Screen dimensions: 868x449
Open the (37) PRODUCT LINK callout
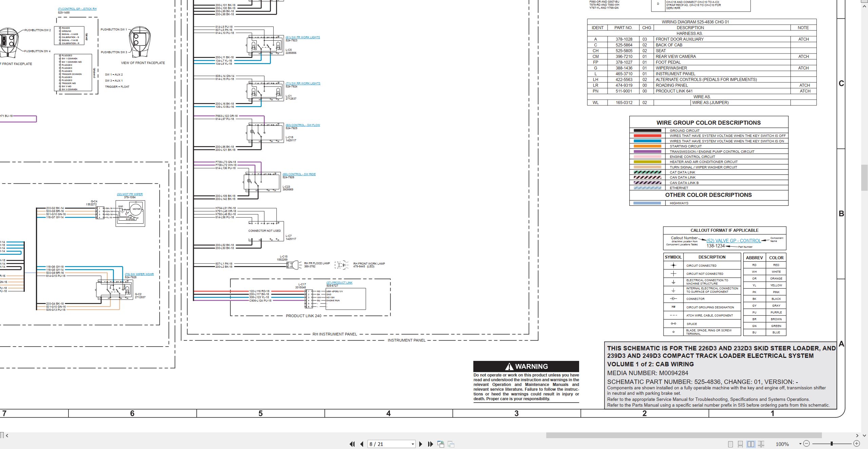339,283
